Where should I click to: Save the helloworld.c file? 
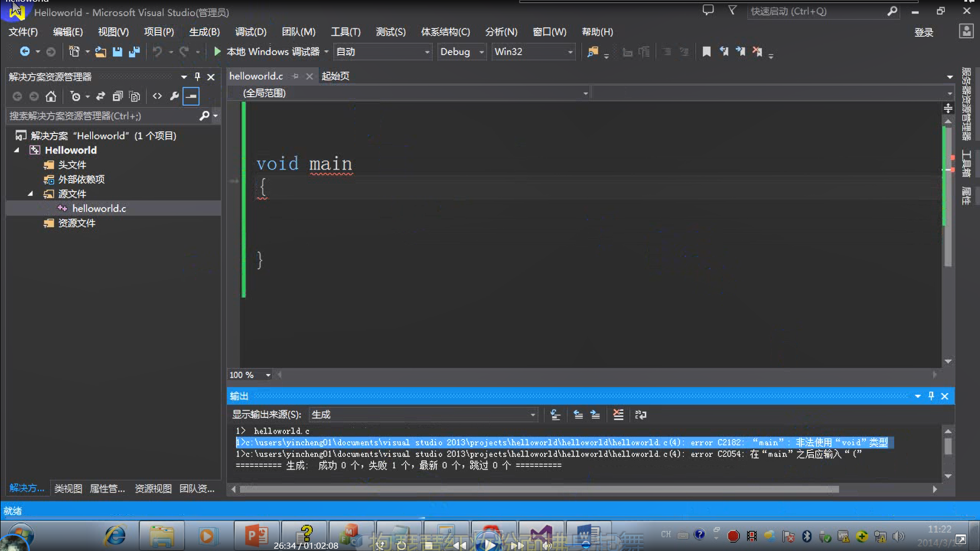pyautogui.click(x=117, y=52)
